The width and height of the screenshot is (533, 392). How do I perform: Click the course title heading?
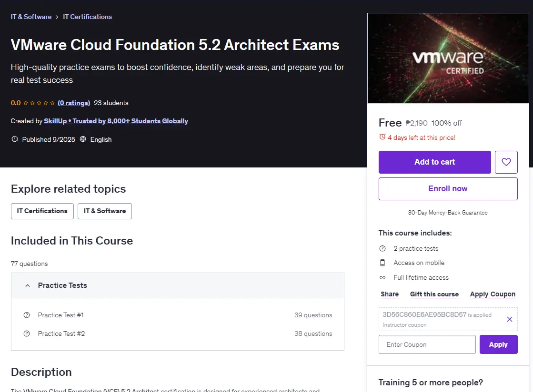(x=175, y=45)
